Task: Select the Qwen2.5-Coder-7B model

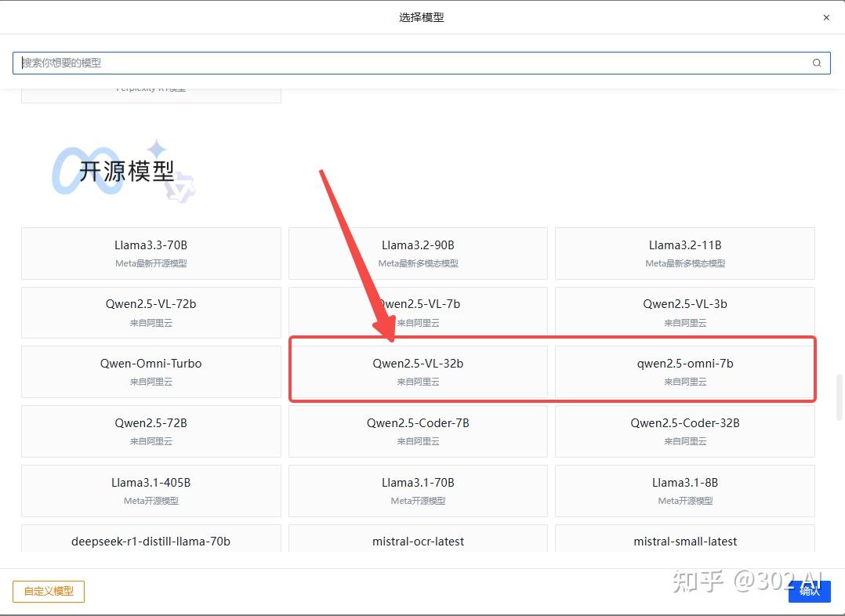Action: [418, 431]
